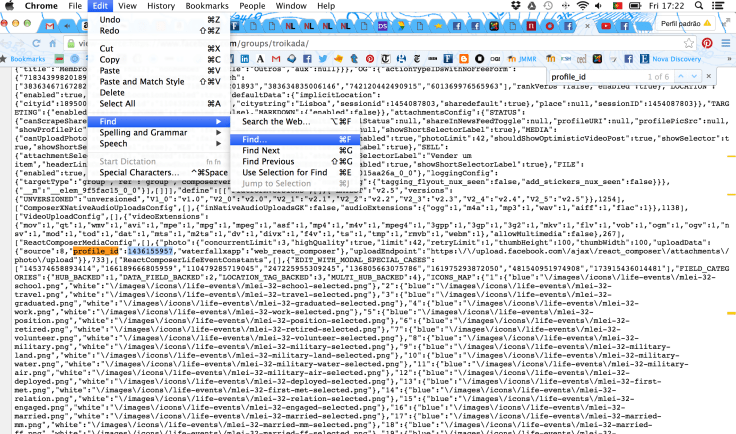Open the Wi-Fi status menu

click(x=583, y=6)
